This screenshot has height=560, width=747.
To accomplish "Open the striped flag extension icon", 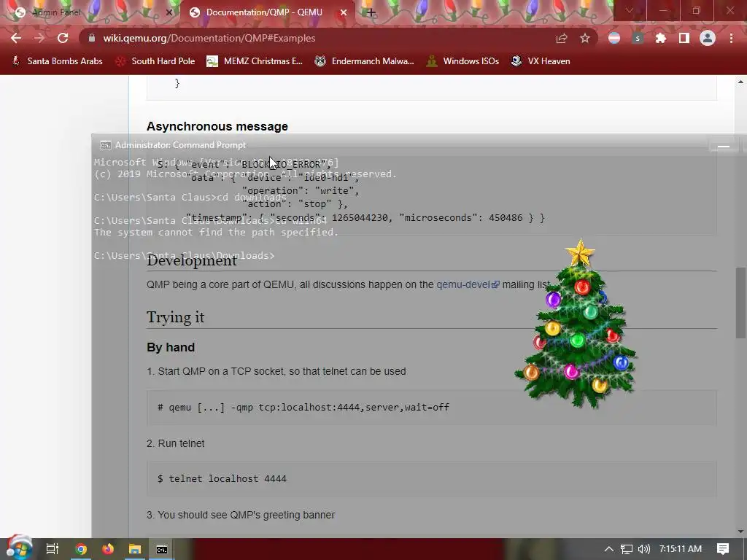I will 614,39.
